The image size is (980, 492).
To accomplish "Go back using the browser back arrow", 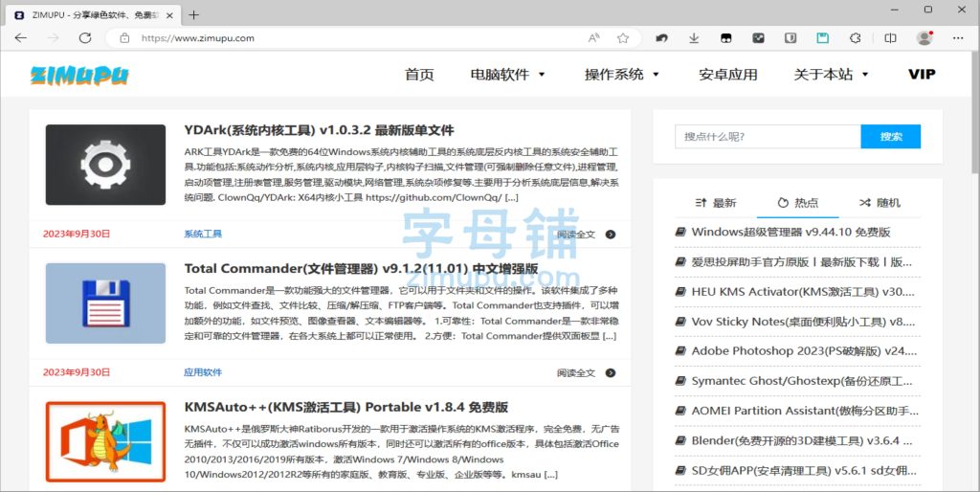I will (21, 38).
